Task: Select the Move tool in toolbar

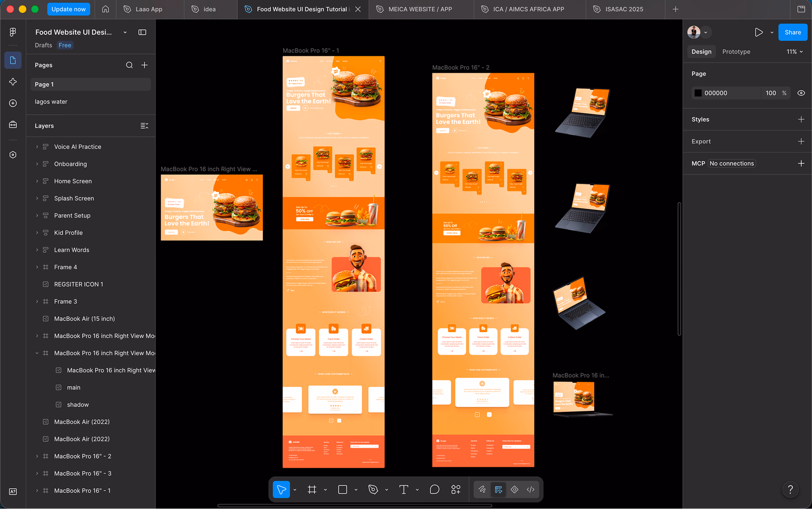Action: click(281, 490)
